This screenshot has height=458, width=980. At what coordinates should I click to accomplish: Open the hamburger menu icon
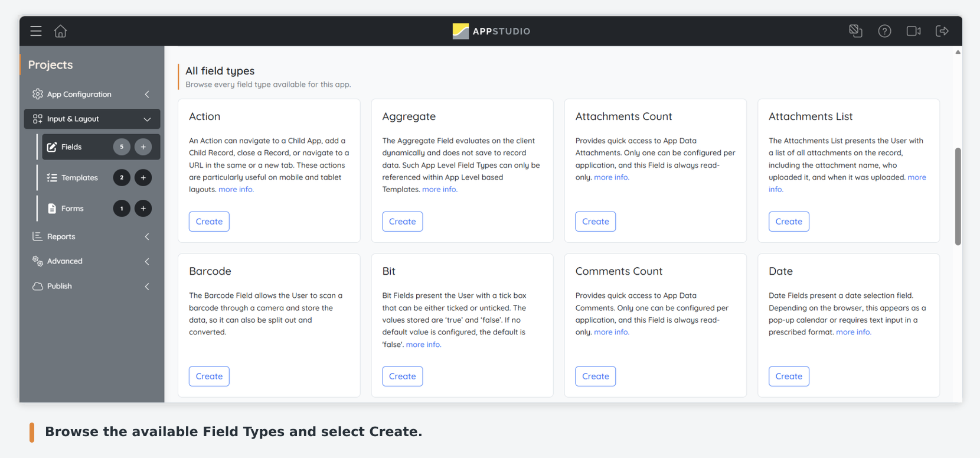pos(36,31)
